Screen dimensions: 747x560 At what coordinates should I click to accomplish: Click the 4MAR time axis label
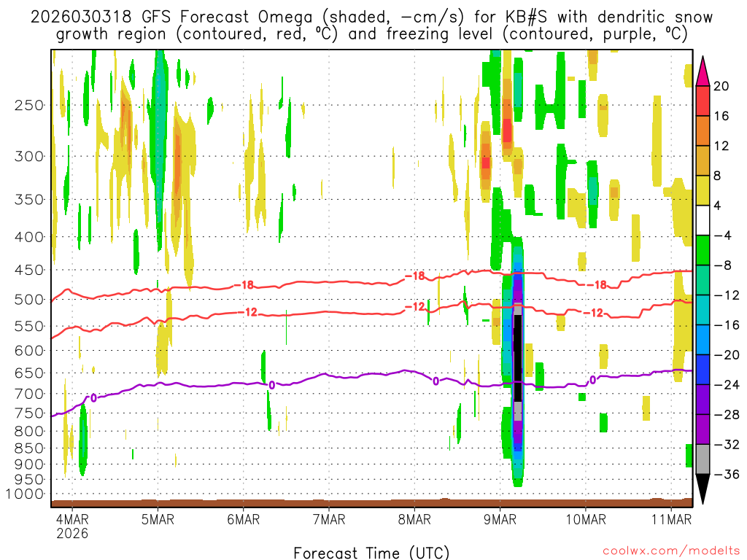point(72,519)
